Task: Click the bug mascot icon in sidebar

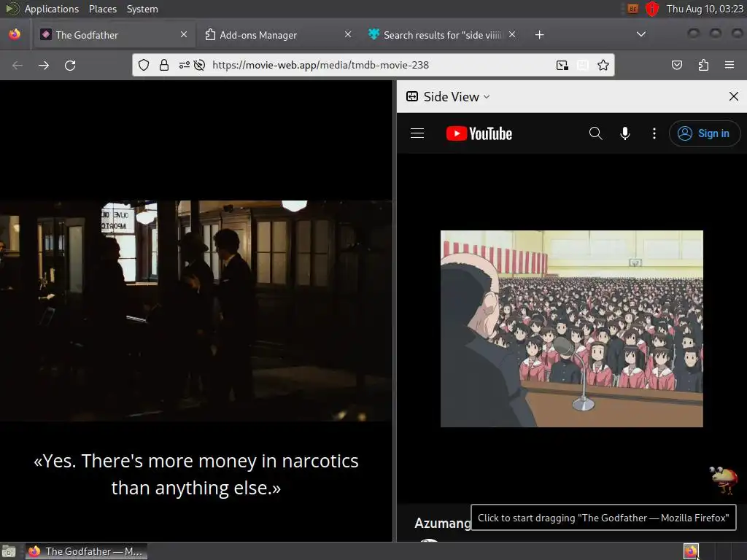Action: [x=723, y=480]
